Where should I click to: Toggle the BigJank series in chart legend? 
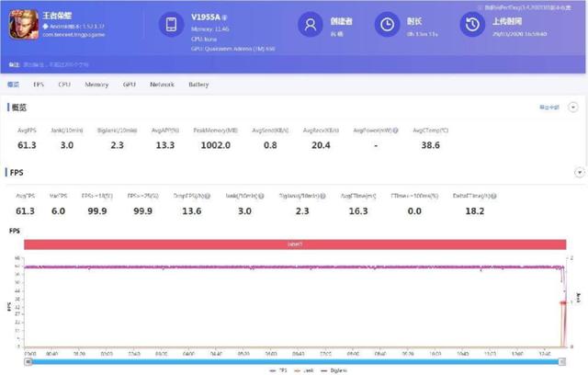(334, 370)
